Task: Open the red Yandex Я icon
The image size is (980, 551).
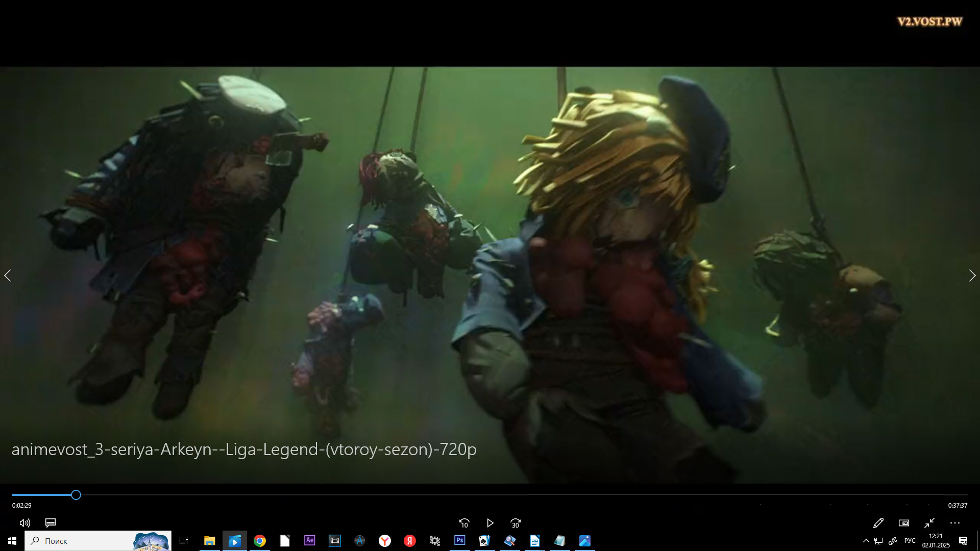Action: 410,541
